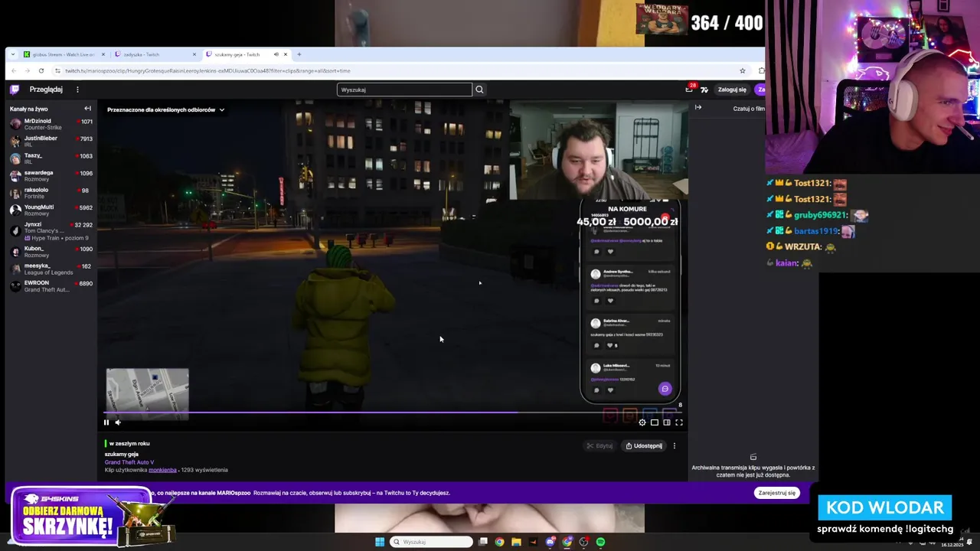Bookmark this page star icon
980x551 pixels.
pyautogui.click(x=743, y=70)
